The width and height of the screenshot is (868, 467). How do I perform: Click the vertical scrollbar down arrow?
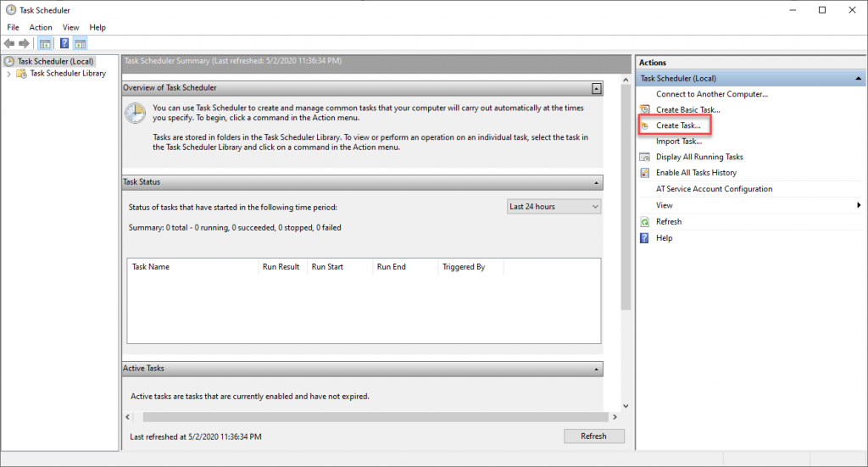click(626, 406)
